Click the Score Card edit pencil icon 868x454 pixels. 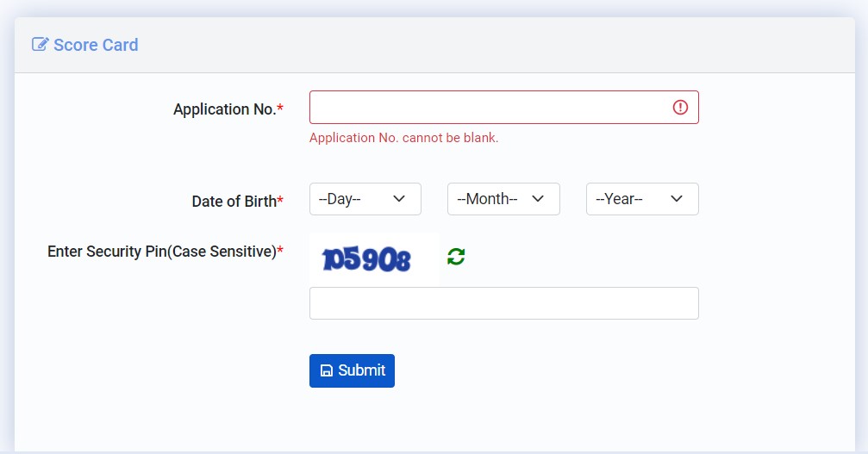click(x=41, y=44)
